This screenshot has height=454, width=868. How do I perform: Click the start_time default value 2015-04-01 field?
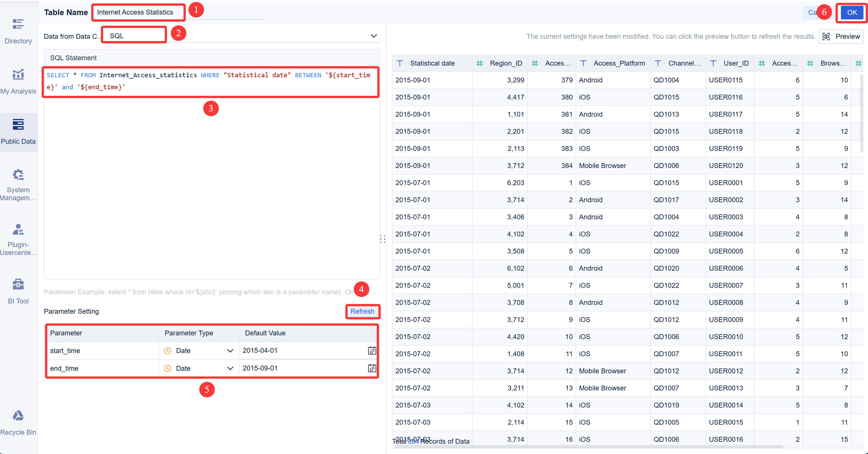click(x=303, y=350)
